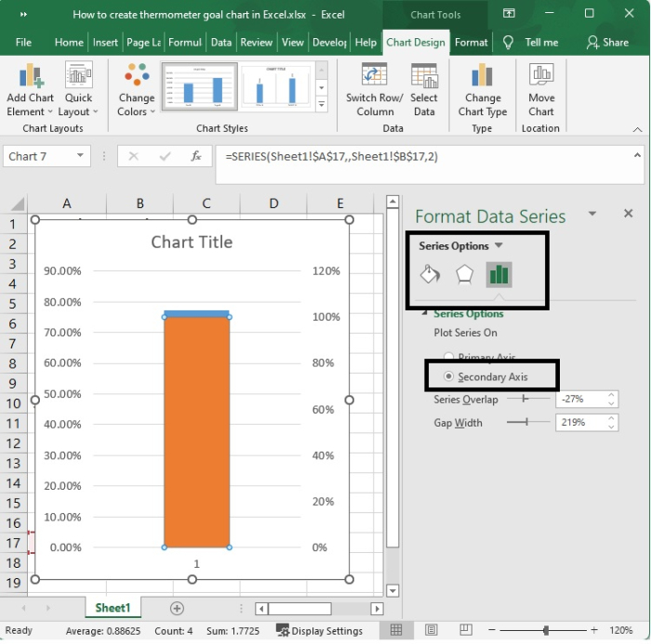
Task: Expand the Series Options dropdown arrow
Action: pyautogui.click(x=499, y=246)
